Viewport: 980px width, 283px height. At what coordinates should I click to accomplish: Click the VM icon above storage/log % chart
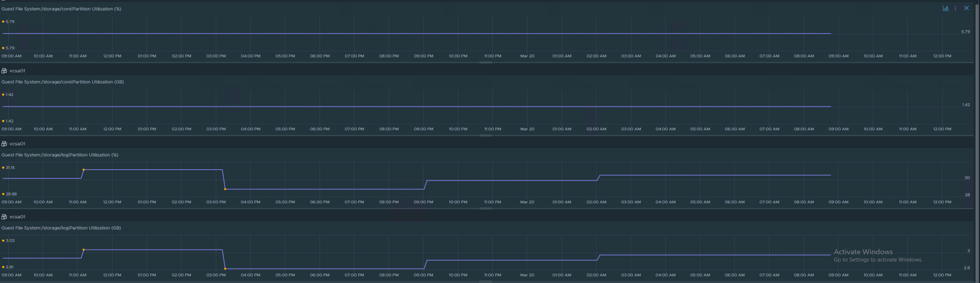pos(4,144)
